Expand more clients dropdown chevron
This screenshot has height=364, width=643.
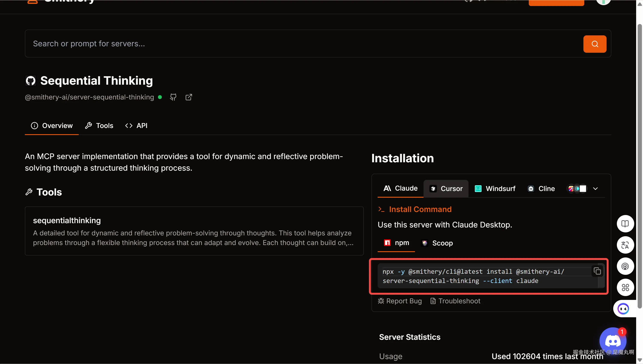pos(595,188)
